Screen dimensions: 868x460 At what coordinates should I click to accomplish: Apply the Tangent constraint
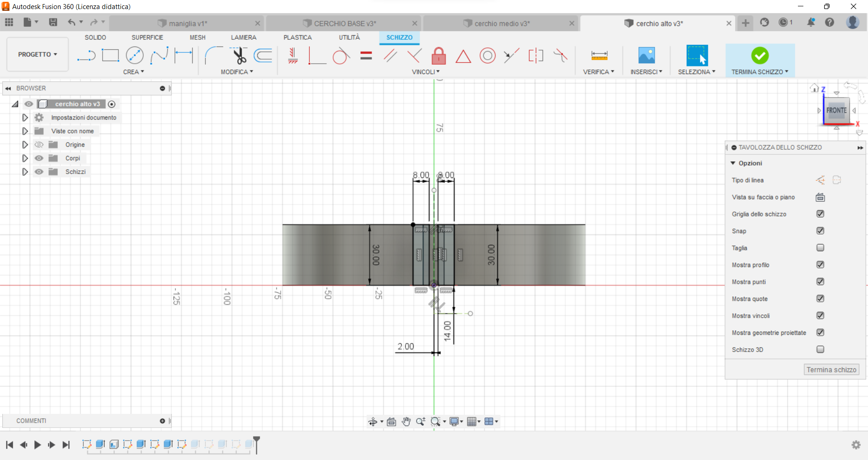point(341,56)
